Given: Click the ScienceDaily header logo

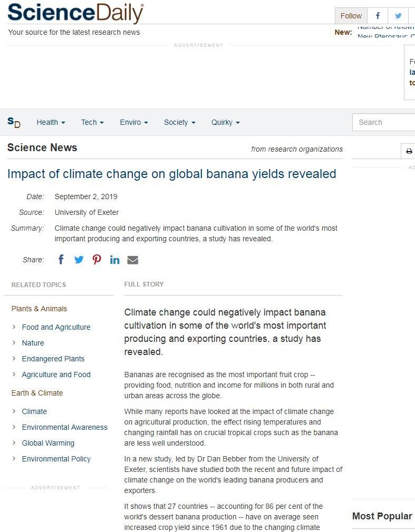Looking at the screenshot, I should coord(75,13).
